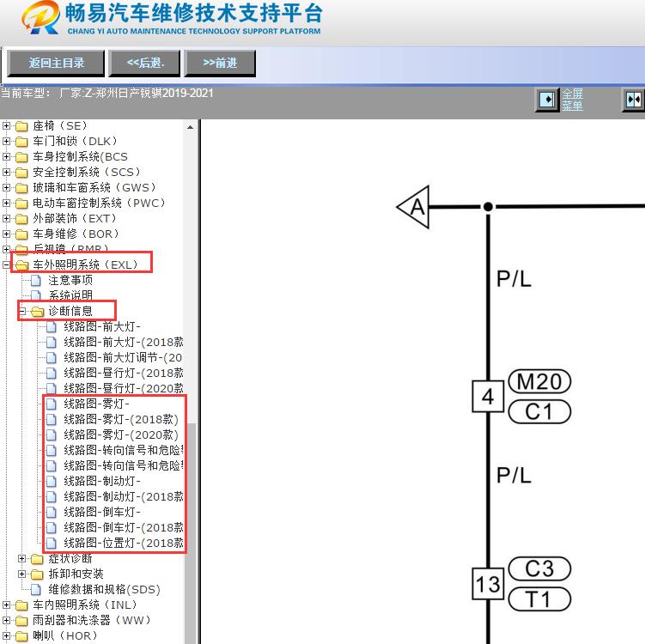Expand the 电动车窗控制系统（PWC）folder

[x=6, y=204]
